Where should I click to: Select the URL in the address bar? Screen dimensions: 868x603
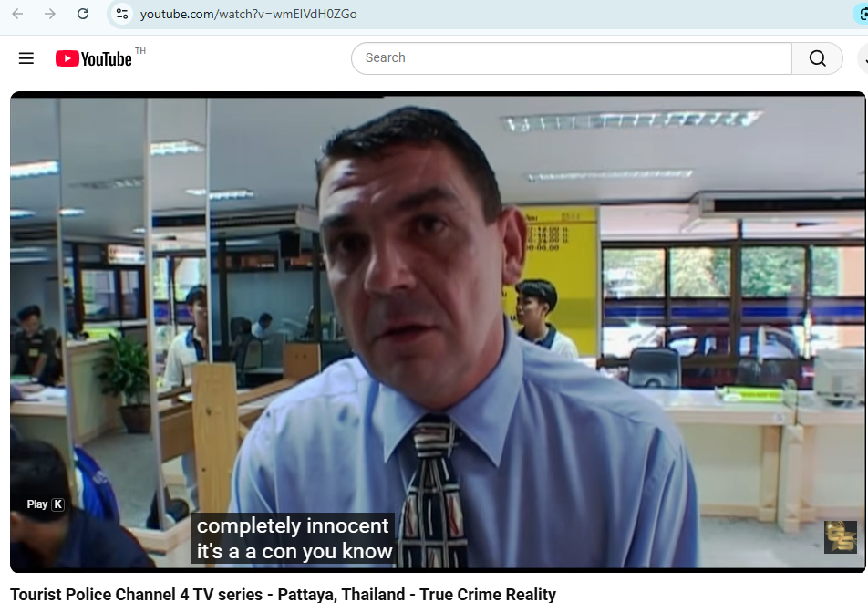pos(249,14)
